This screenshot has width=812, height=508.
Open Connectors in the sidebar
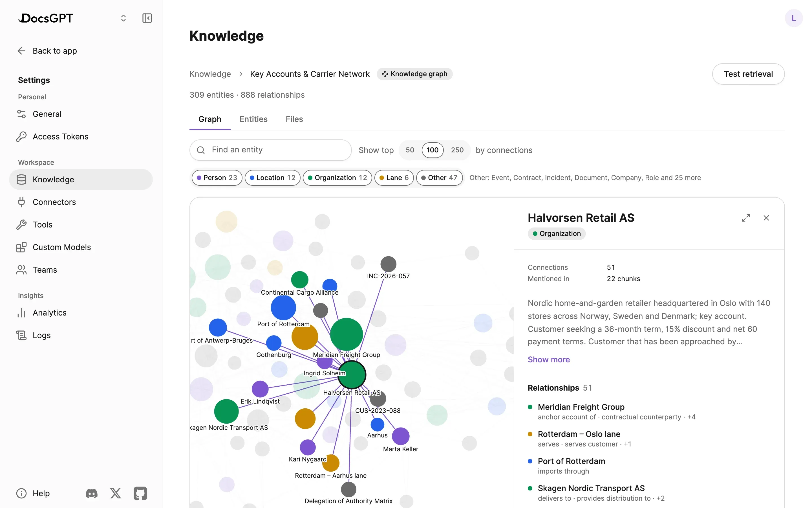pos(81,202)
